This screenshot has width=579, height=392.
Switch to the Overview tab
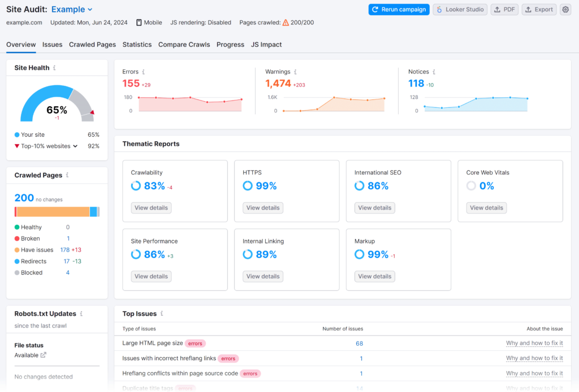(x=21, y=45)
